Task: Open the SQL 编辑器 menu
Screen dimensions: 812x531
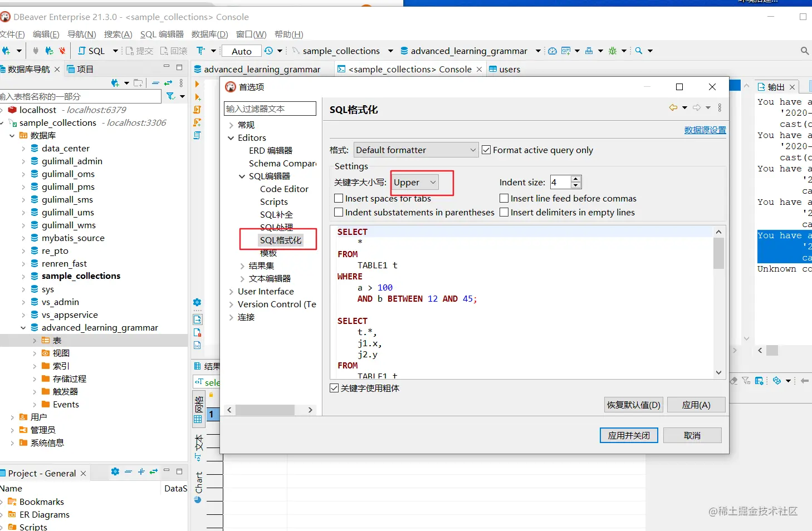Action: click(x=162, y=34)
